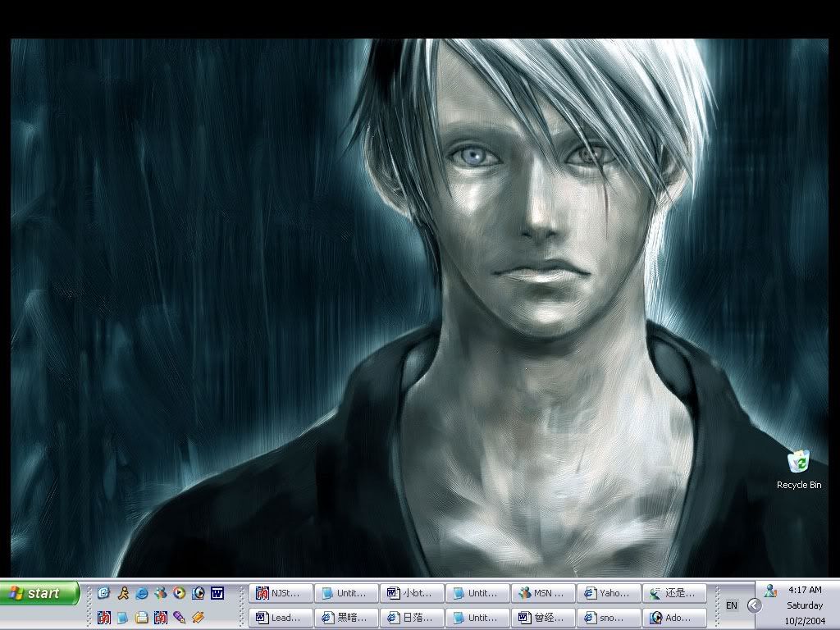Switch to Untit... window beside NJSt...
The width and height of the screenshot is (840, 630).
pyautogui.click(x=347, y=593)
